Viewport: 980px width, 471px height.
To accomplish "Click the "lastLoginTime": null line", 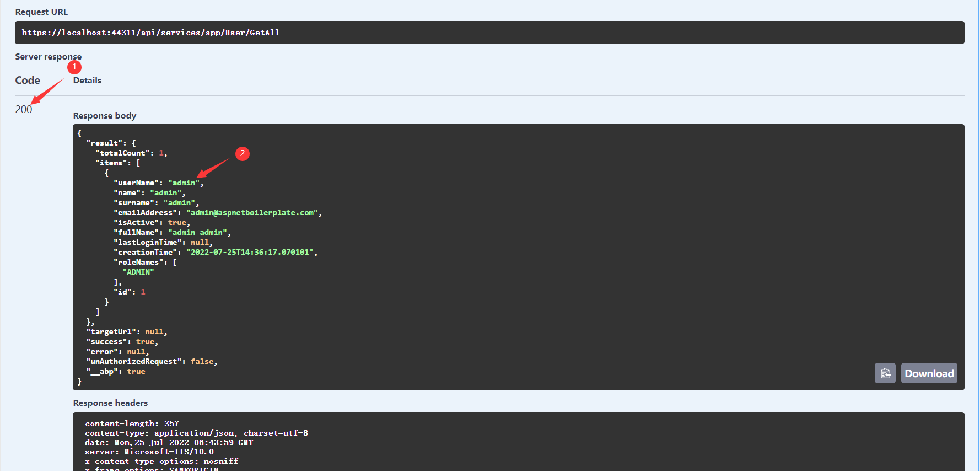I will 163,243.
